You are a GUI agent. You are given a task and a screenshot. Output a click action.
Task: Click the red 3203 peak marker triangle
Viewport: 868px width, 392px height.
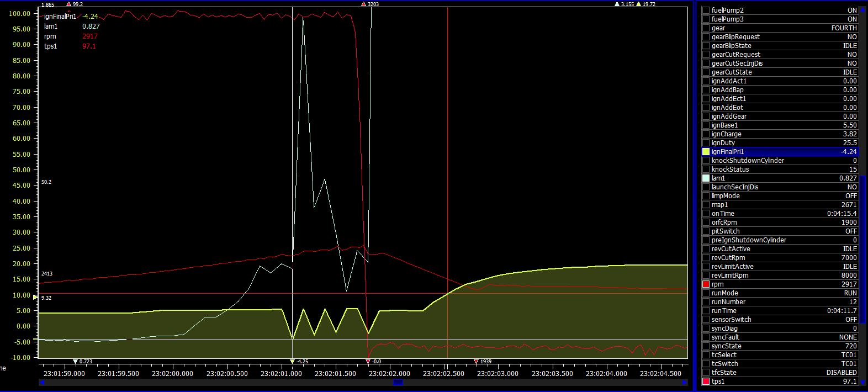click(x=363, y=4)
